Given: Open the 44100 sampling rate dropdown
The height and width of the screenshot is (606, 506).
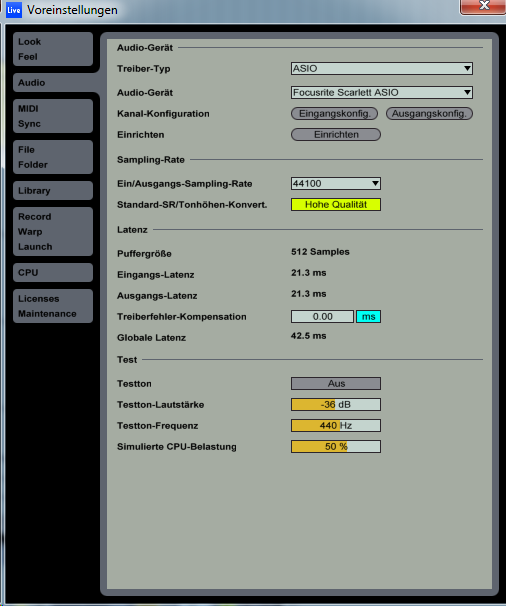Looking at the screenshot, I should point(336,184).
